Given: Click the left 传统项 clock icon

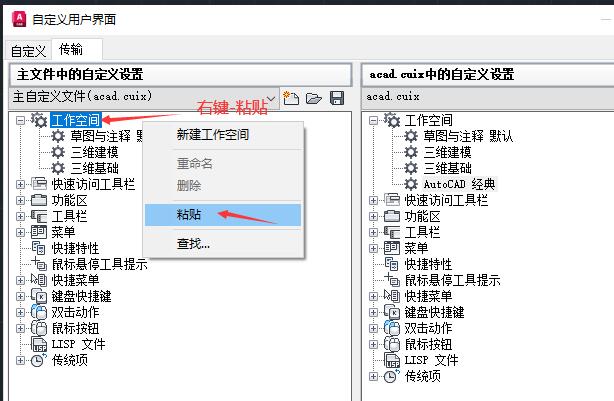Looking at the screenshot, I should (39, 360).
